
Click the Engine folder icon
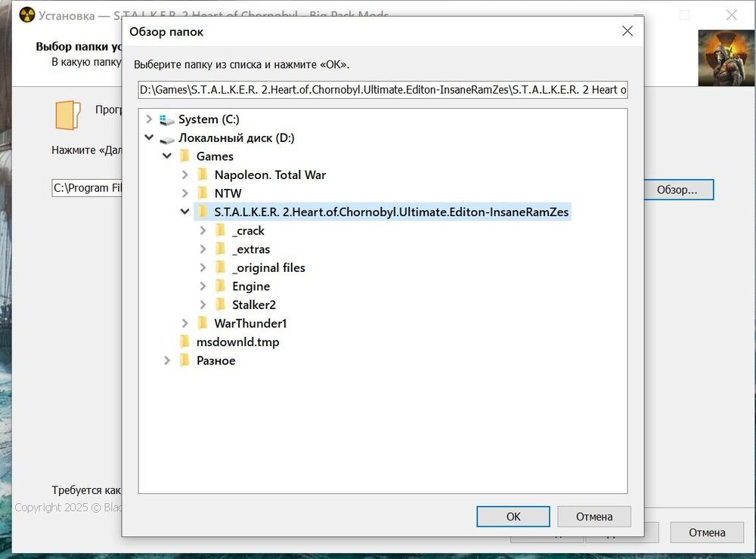click(220, 286)
